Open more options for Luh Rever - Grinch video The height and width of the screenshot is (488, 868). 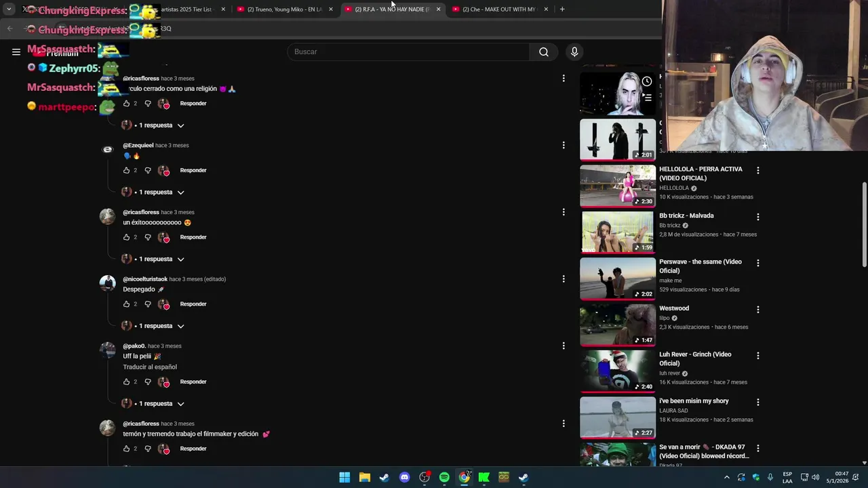coord(758,355)
